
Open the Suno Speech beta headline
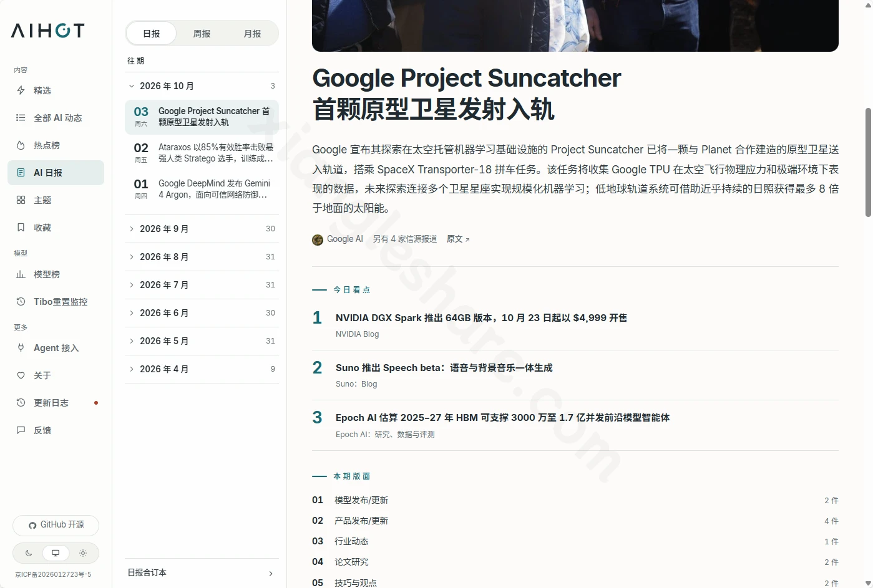pos(444,368)
